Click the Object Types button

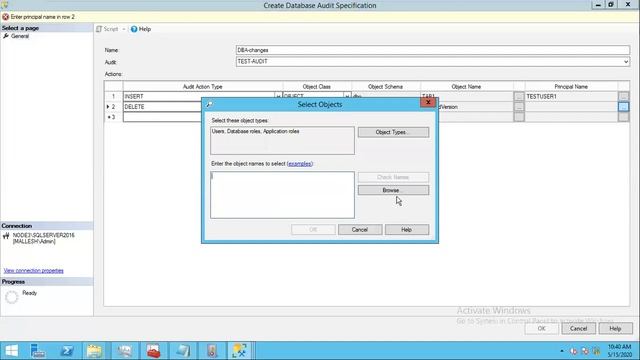coord(393,132)
